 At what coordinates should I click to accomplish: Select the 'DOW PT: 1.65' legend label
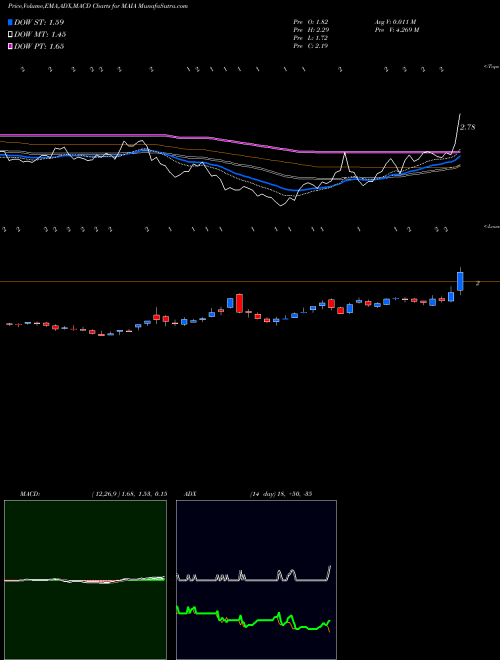(x=39, y=46)
